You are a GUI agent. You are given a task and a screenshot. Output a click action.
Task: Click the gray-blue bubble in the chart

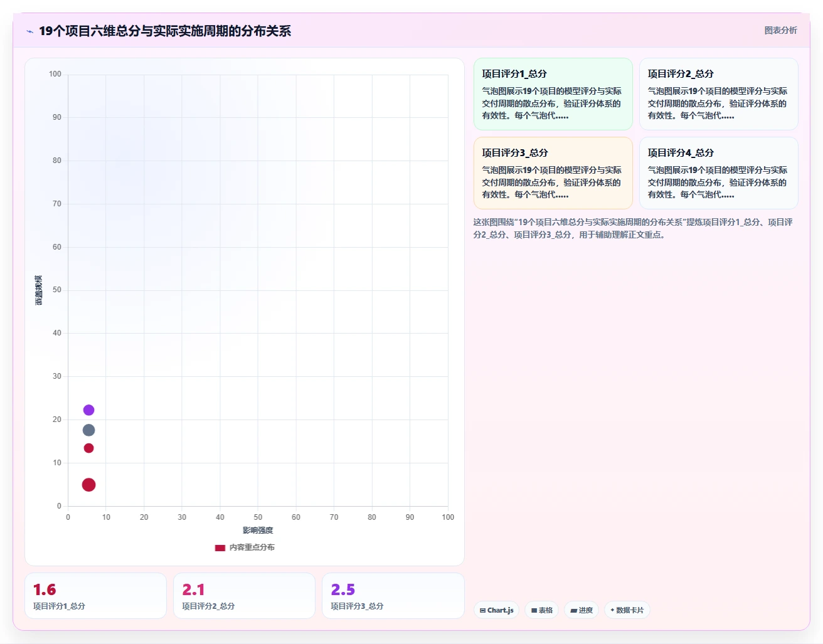point(88,430)
